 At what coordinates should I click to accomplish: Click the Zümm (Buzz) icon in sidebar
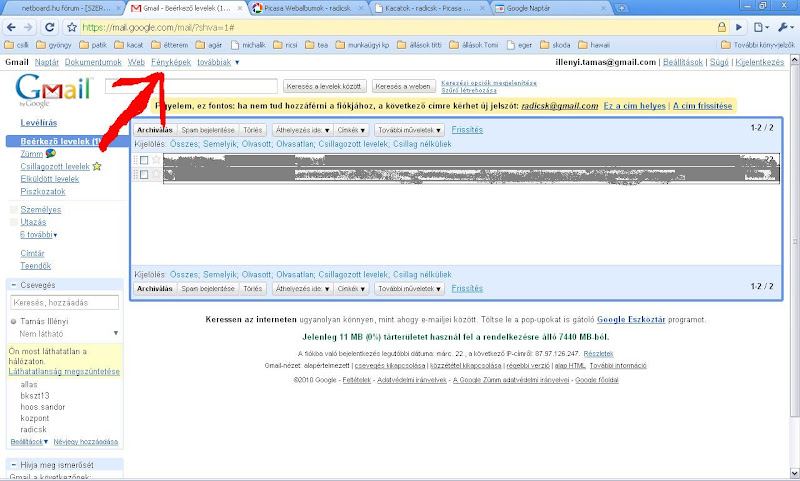point(51,153)
